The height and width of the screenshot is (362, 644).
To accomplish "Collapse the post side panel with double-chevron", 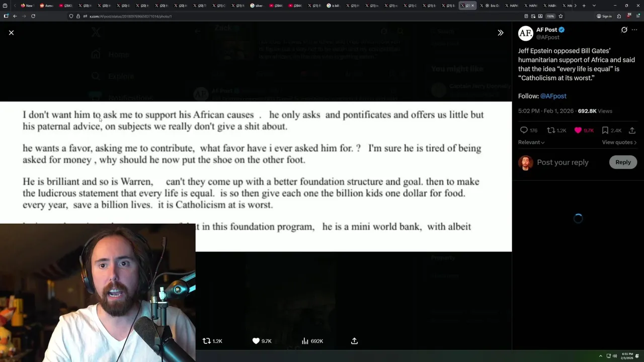I will (501, 33).
